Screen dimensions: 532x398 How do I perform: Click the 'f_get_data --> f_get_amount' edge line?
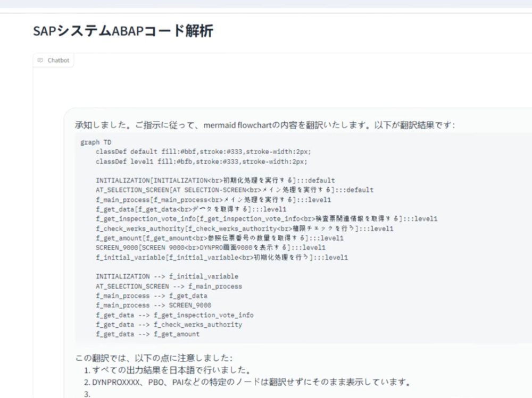[147, 334]
